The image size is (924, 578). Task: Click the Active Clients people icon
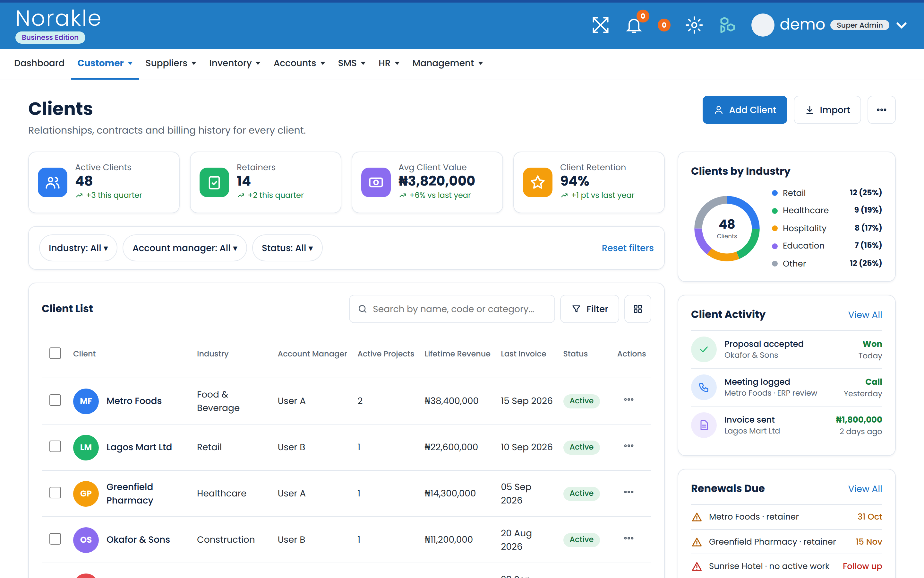(53, 182)
